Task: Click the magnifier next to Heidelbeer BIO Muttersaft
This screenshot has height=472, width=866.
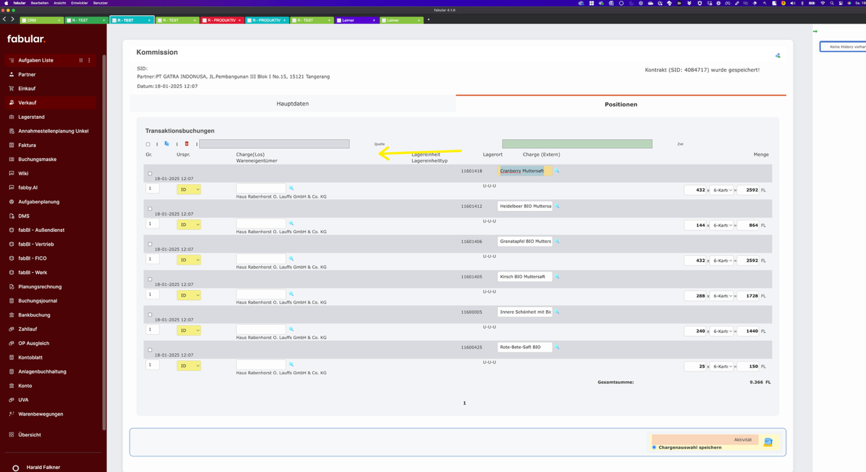Action: (x=558, y=206)
